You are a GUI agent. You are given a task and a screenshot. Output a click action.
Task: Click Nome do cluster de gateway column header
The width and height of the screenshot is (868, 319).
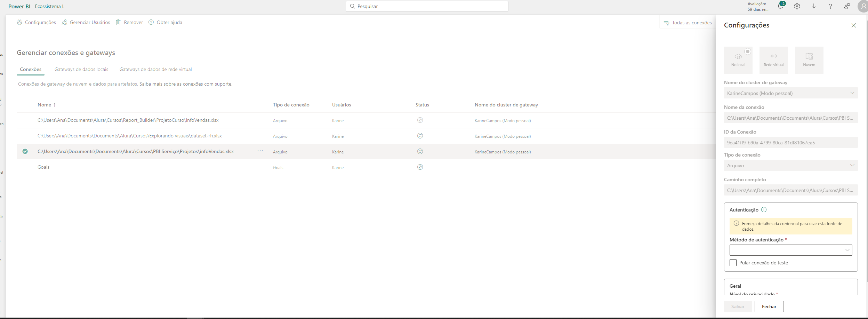pos(506,105)
